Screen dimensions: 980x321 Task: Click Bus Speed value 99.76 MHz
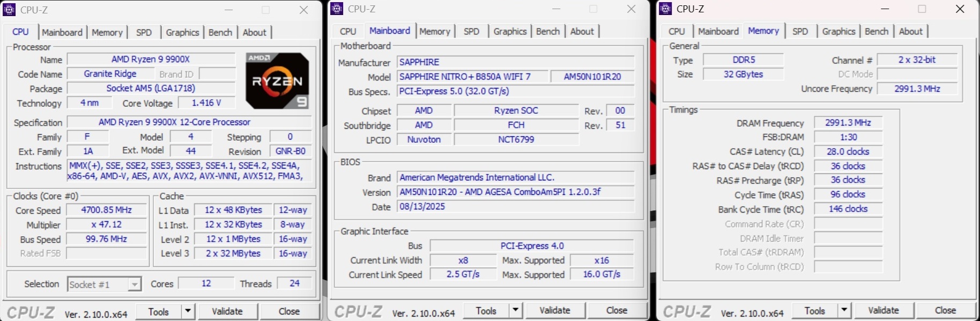pyautogui.click(x=106, y=239)
